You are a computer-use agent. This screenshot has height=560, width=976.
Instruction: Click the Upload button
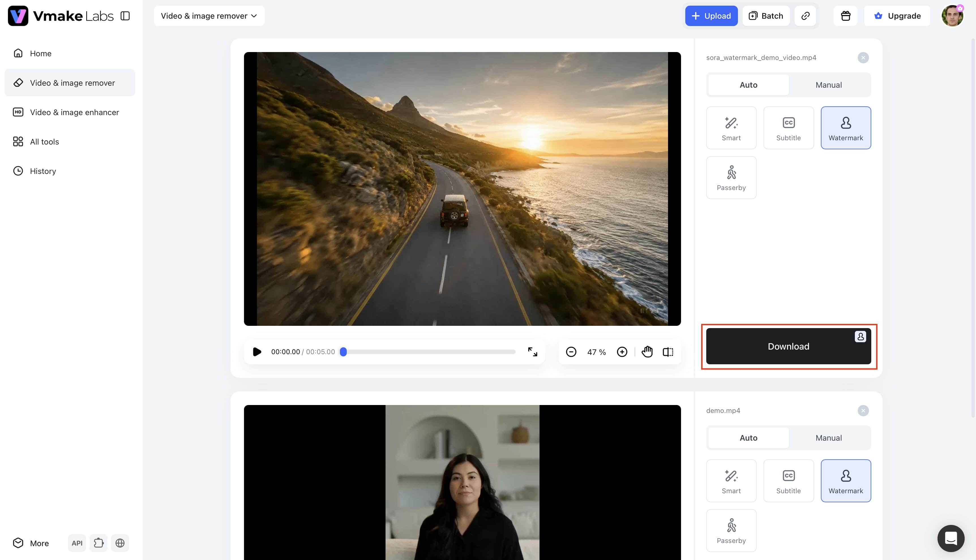[711, 16]
